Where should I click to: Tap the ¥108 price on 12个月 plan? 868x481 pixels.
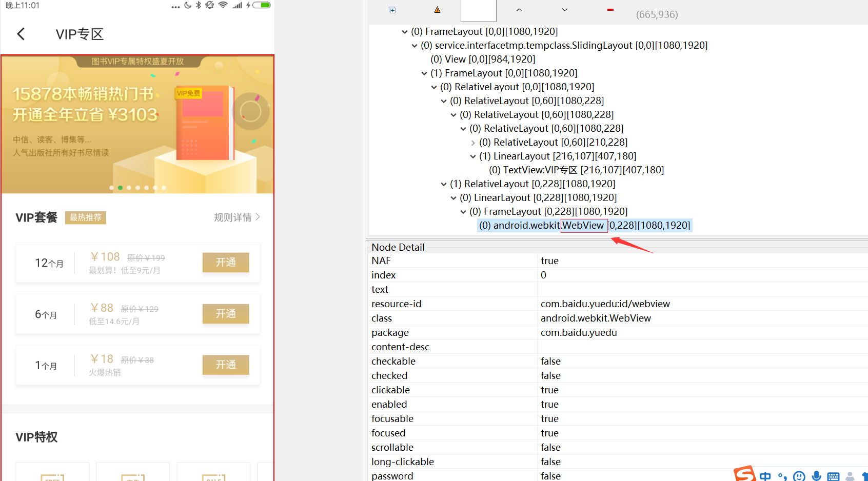[105, 256]
